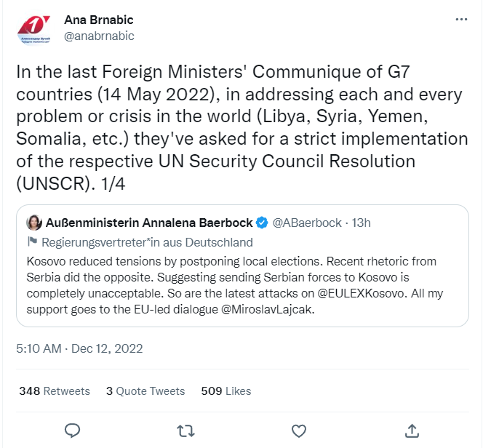Open share options with upload icon
The width and height of the screenshot is (491, 448).
tap(411, 431)
